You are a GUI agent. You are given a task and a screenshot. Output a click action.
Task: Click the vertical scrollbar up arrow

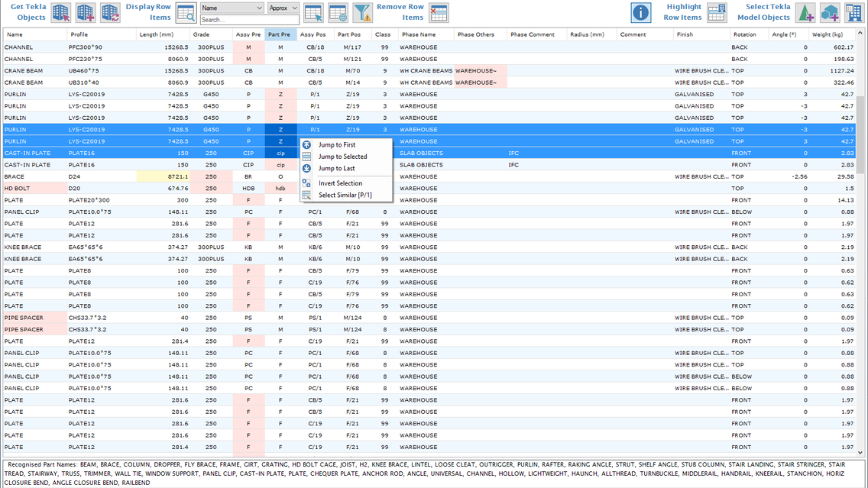tap(860, 33)
